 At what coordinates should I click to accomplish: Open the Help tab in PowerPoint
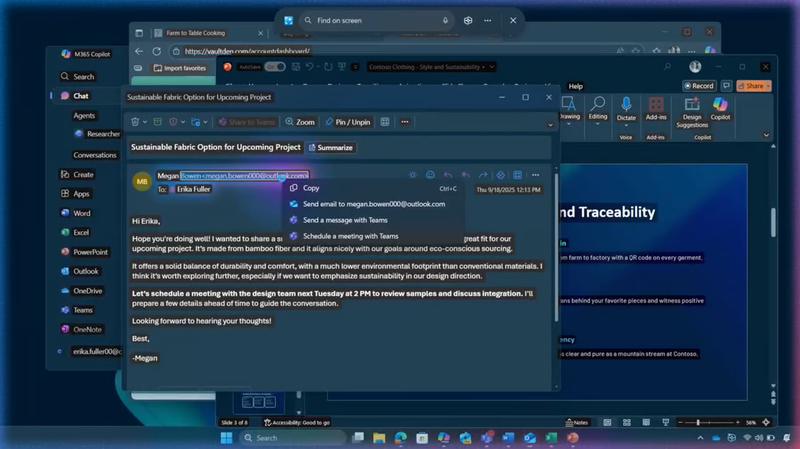(x=576, y=86)
